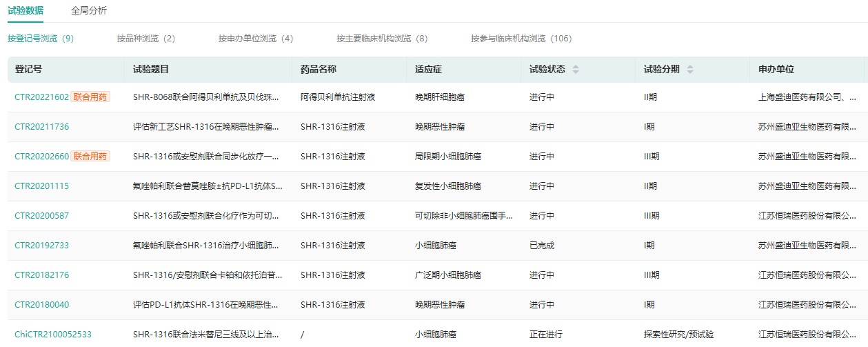Open registration CTR20201115 link
This screenshot has width=868, height=347.
tap(41, 186)
